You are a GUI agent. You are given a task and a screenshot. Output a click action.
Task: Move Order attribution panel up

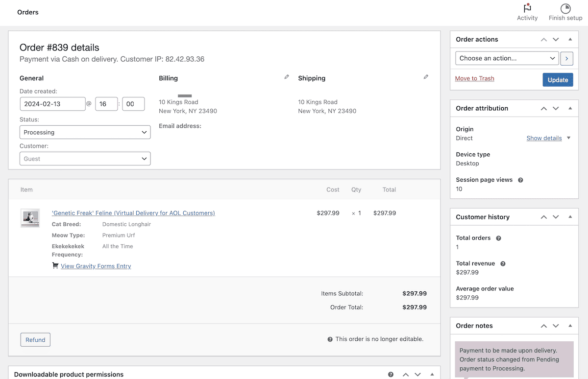[544, 109]
